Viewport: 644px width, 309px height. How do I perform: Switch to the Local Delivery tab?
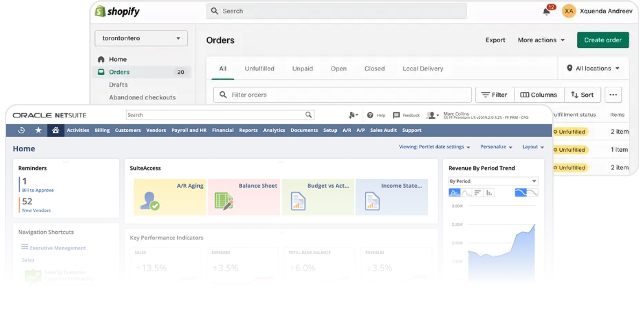click(x=423, y=68)
